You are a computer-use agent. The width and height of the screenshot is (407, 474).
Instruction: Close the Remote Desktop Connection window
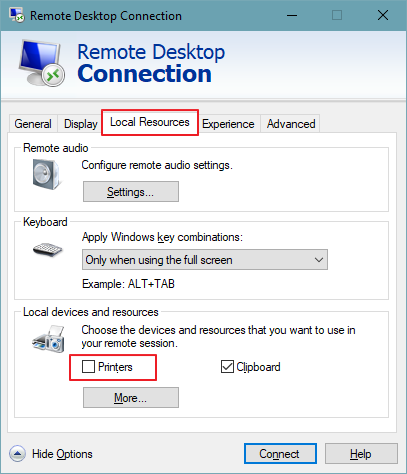pos(383,15)
